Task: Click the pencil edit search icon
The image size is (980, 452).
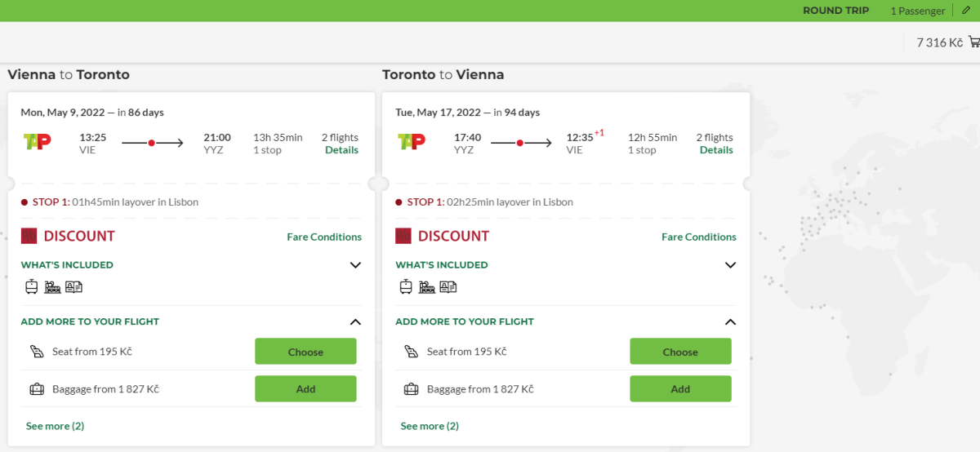Action: pos(966,11)
